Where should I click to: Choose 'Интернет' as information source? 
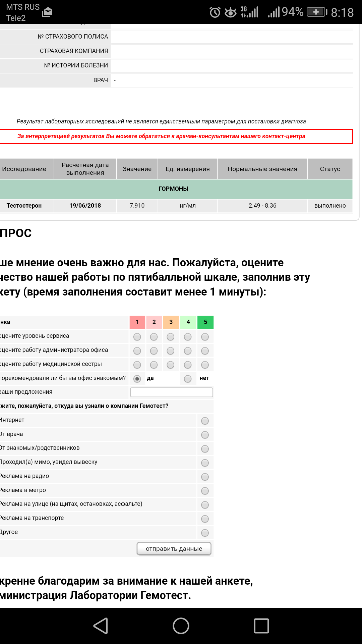coord(205,421)
